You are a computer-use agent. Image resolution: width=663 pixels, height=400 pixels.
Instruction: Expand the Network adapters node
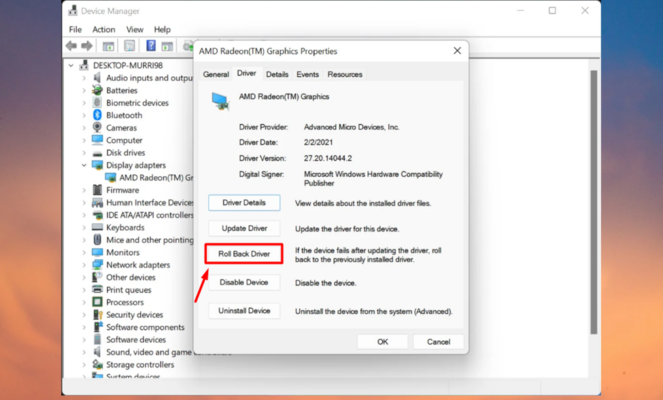(x=84, y=265)
